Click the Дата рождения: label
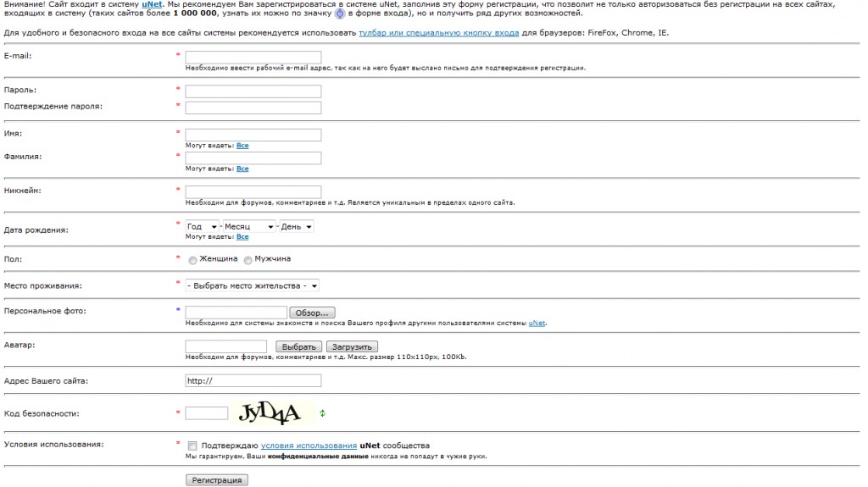The image size is (868, 487). [x=36, y=230]
